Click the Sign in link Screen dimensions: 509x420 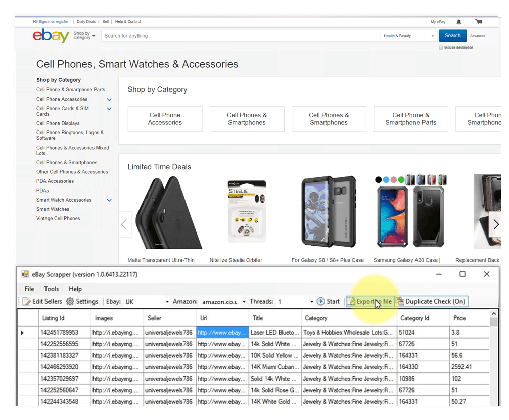pos(44,22)
